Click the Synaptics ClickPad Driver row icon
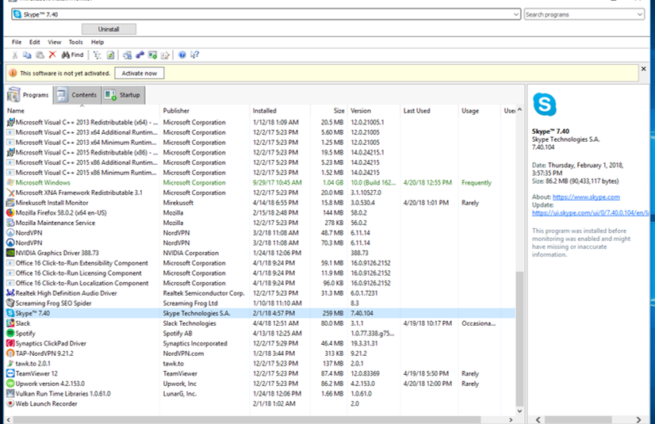 (10, 343)
